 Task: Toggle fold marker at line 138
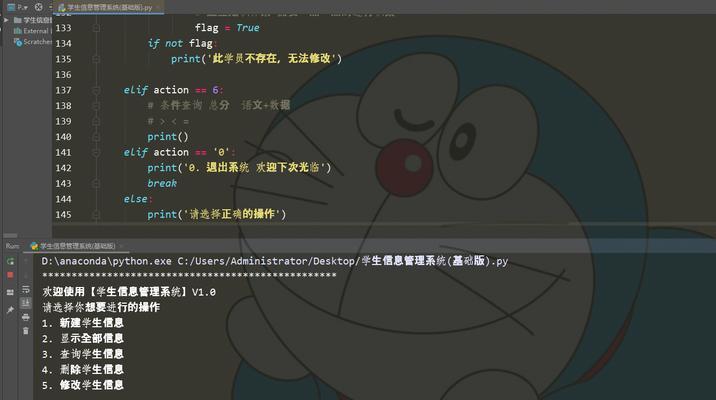pos(96,105)
